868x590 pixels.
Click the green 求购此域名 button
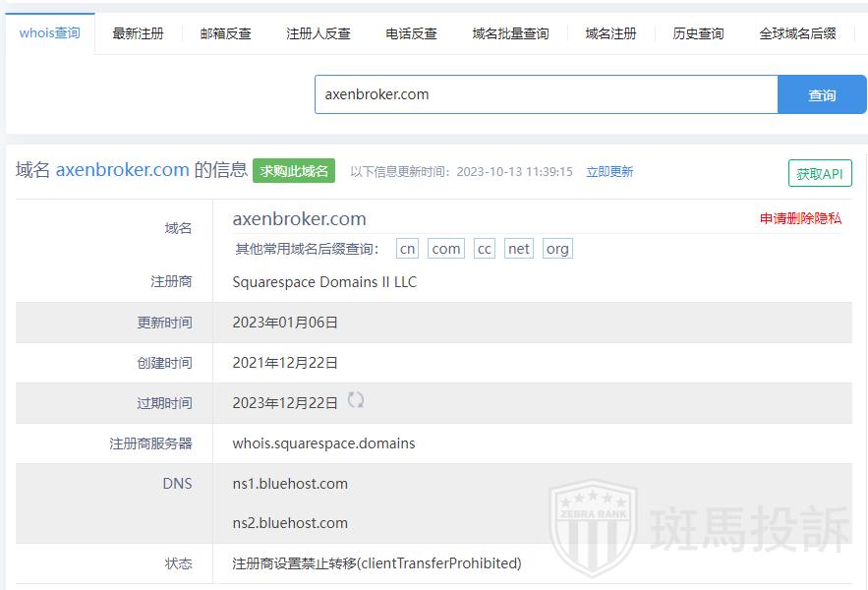294,171
